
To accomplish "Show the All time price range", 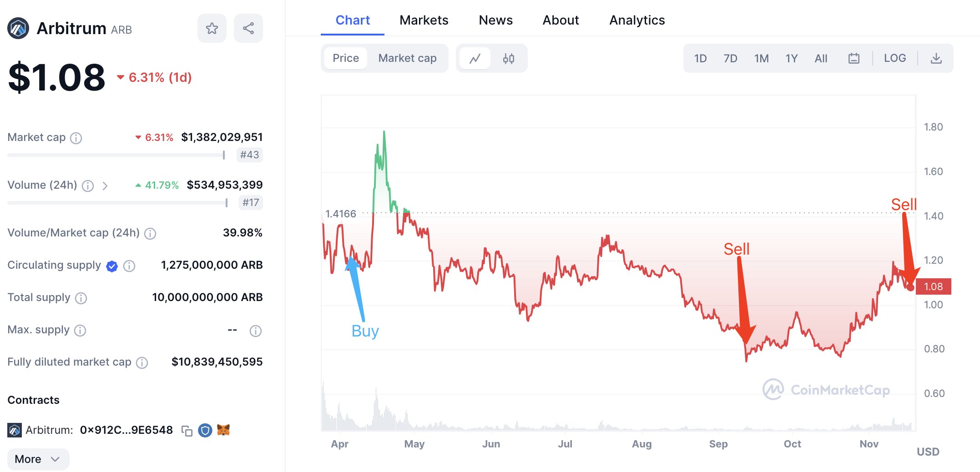I will [821, 59].
